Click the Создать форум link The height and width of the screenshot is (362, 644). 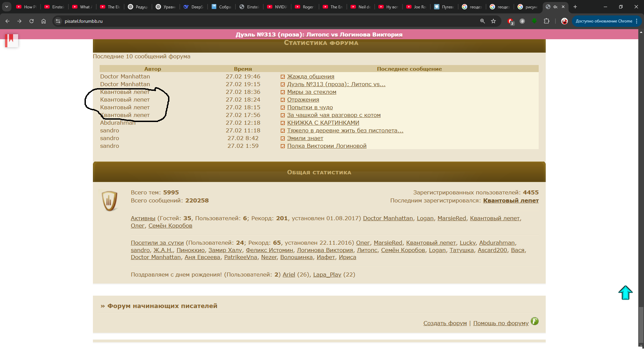(445, 323)
